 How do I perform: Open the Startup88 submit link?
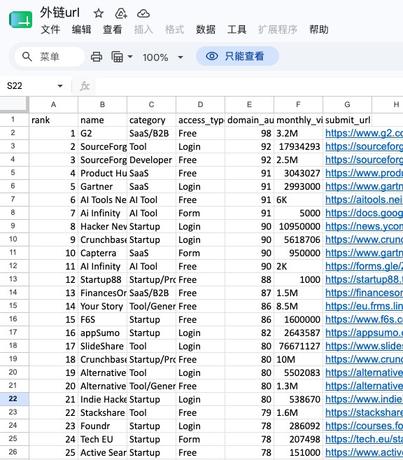[x=364, y=280]
